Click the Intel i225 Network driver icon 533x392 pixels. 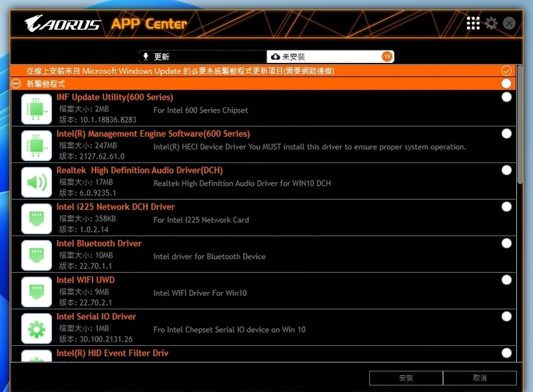pos(37,219)
